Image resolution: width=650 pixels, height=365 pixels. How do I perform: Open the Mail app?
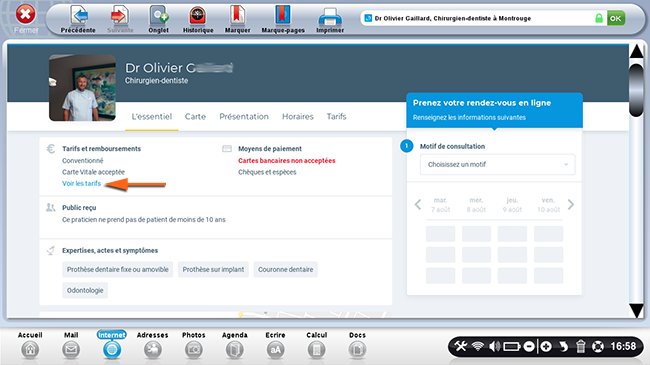point(71,345)
